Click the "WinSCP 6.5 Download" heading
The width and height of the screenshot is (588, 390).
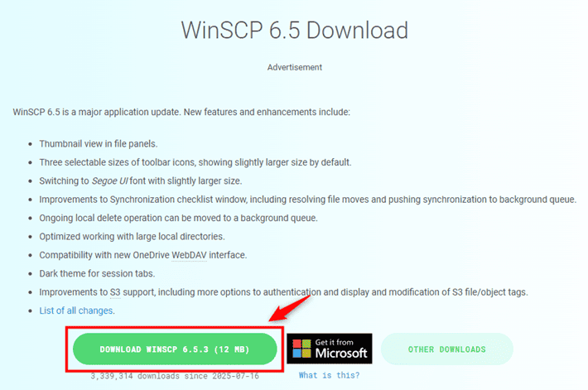pos(294,30)
